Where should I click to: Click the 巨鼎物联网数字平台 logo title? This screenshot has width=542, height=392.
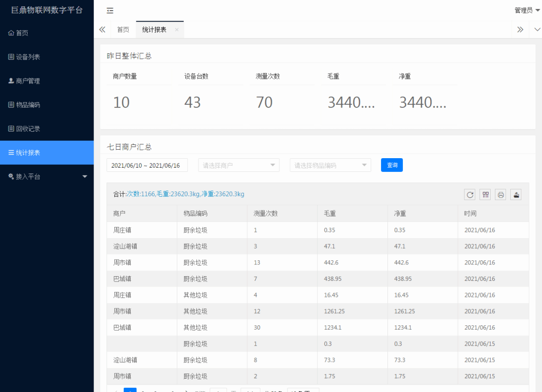pos(47,10)
